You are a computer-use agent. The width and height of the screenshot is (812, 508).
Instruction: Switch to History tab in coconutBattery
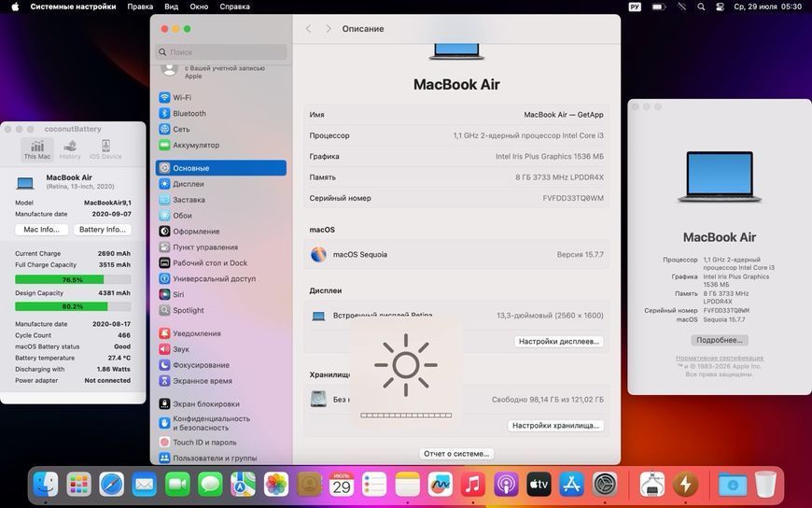[70, 149]
